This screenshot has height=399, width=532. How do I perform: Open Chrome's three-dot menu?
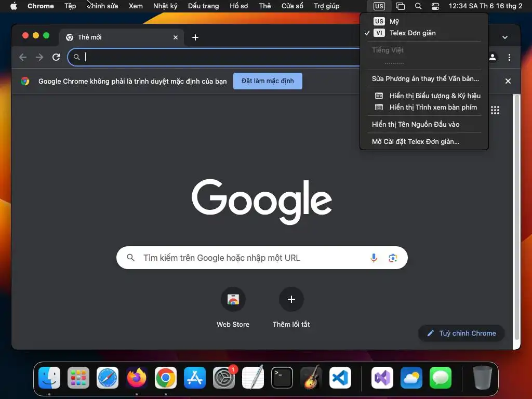509,57
